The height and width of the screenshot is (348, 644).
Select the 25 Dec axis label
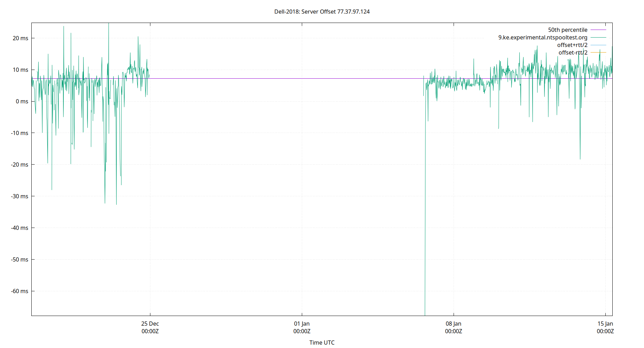pyautogui.click(x=150, y=323)
